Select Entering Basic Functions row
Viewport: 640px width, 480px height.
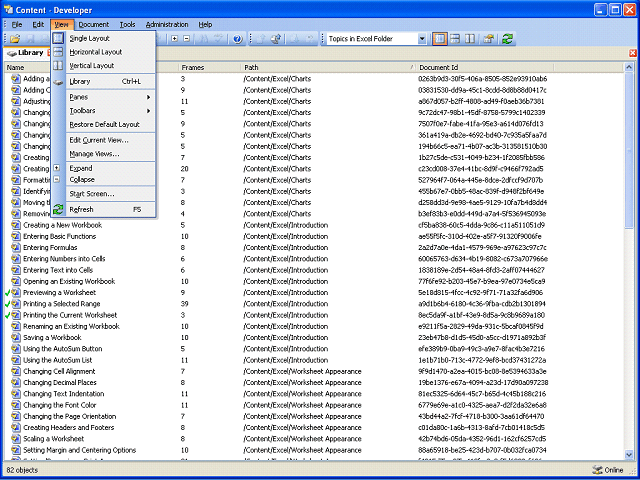click(314, 236)
